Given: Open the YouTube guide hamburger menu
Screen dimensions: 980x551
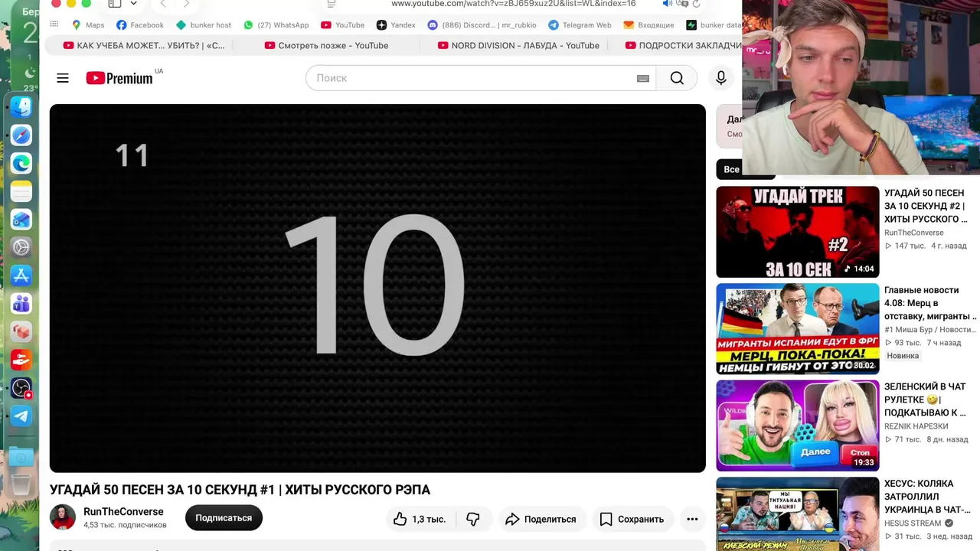Looking at the screenshot, I should 63,78.
